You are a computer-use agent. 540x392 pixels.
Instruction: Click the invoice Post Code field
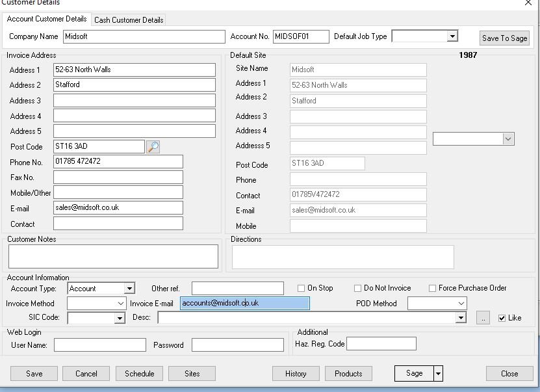click(x=99, y=146)
